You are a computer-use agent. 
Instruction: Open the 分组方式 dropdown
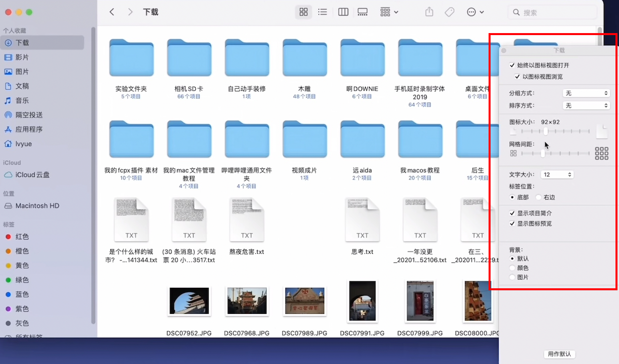585,93
